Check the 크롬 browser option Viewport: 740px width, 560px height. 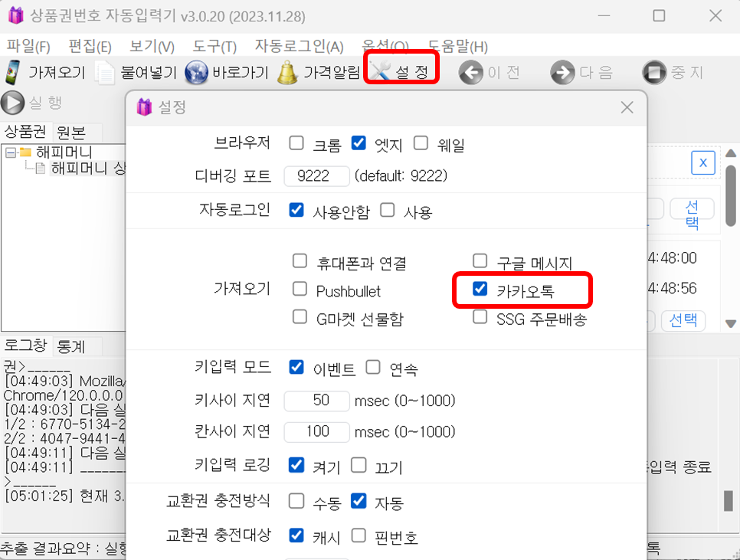pos(296,143)
